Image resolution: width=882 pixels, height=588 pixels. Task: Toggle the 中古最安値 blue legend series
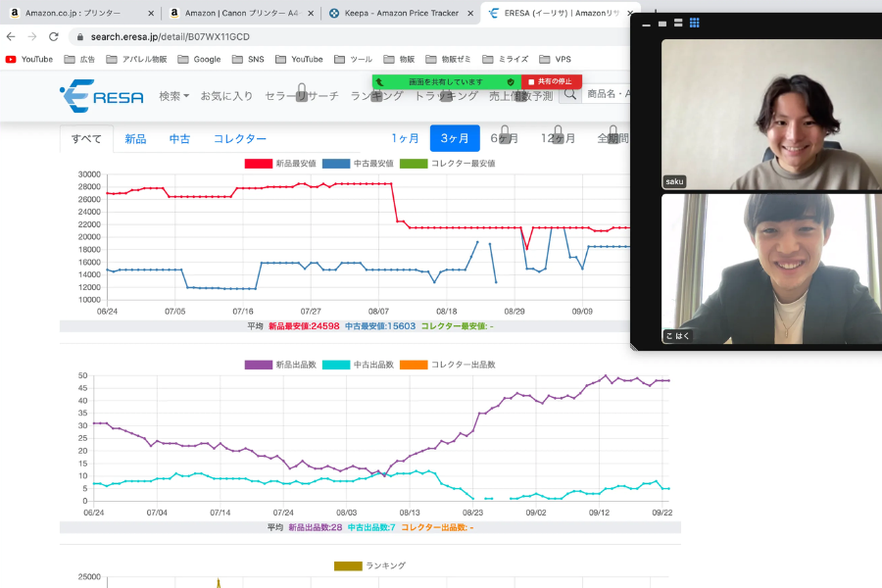coord(358,164)
